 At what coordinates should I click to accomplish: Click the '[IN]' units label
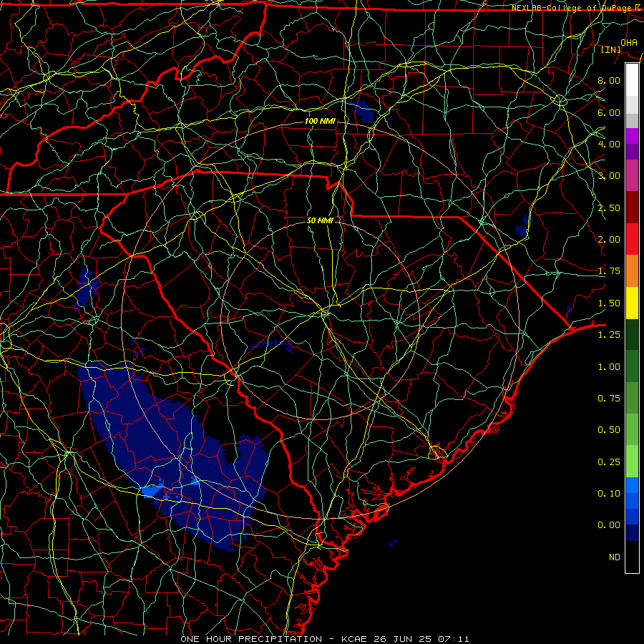tap(611, 49)
